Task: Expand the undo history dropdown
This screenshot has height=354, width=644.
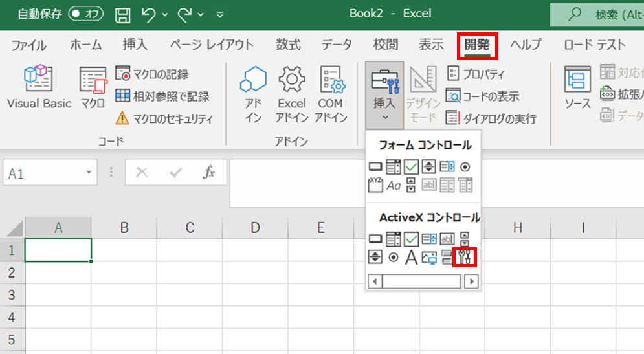Action: coord(164,15)
